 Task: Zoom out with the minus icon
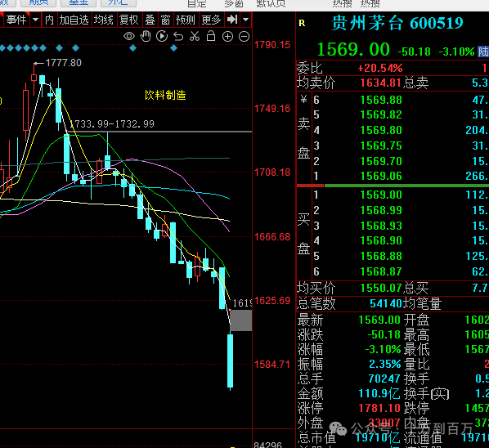pyautogui.click(x=244, y=37)
